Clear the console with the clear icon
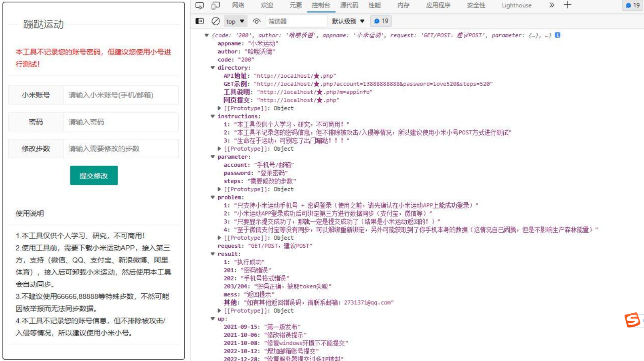This screenshot has height=361, width=644. click(216, 21)
